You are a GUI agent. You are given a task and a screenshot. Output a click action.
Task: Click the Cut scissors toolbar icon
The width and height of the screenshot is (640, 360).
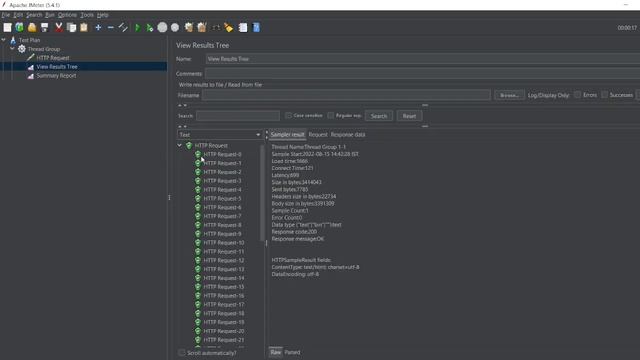59,27
